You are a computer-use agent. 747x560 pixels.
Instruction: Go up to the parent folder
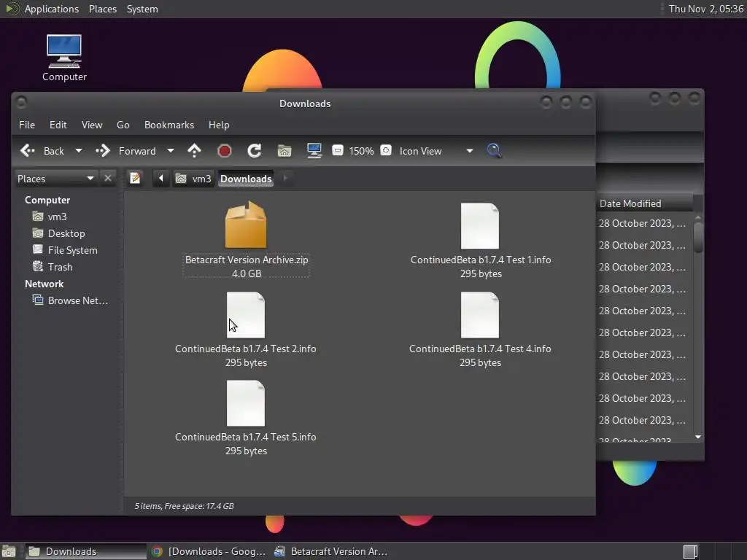pyautogui.click(x=194, y=151)
